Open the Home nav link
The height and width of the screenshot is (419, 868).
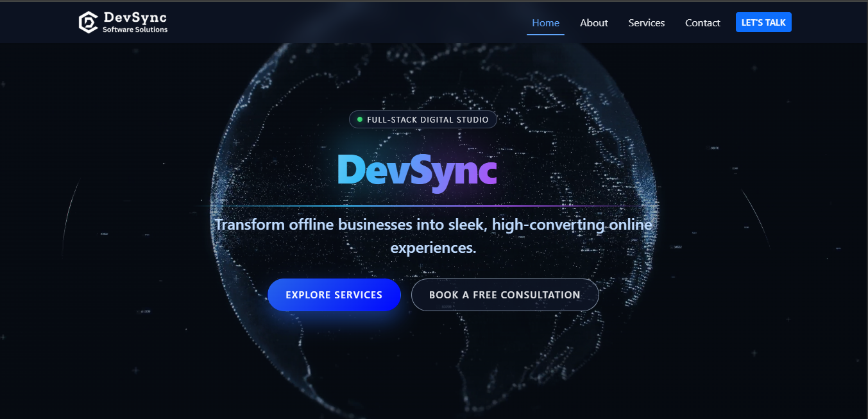click(546, 22)
